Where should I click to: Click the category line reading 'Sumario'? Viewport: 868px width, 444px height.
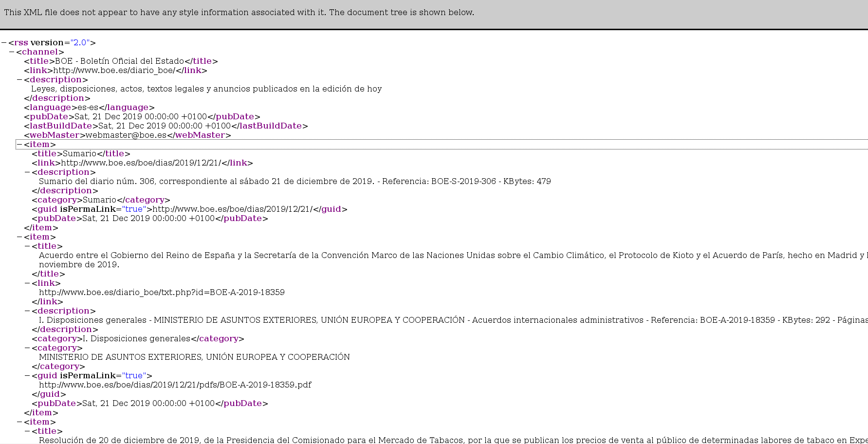point(101,200)
